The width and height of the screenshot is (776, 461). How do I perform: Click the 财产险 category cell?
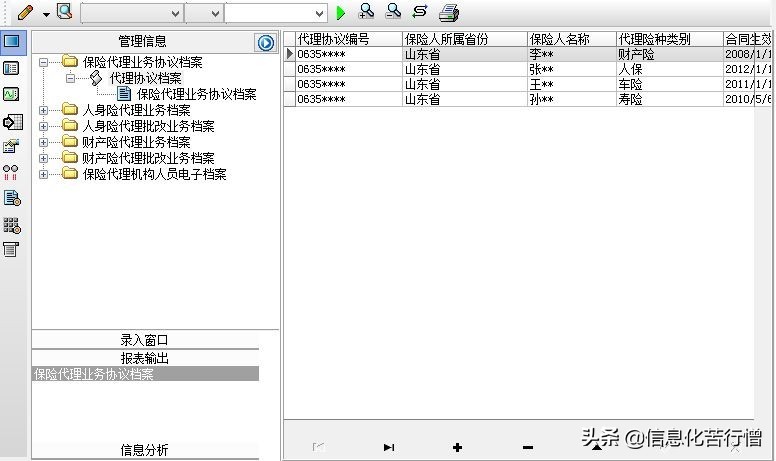pos(670,54)
